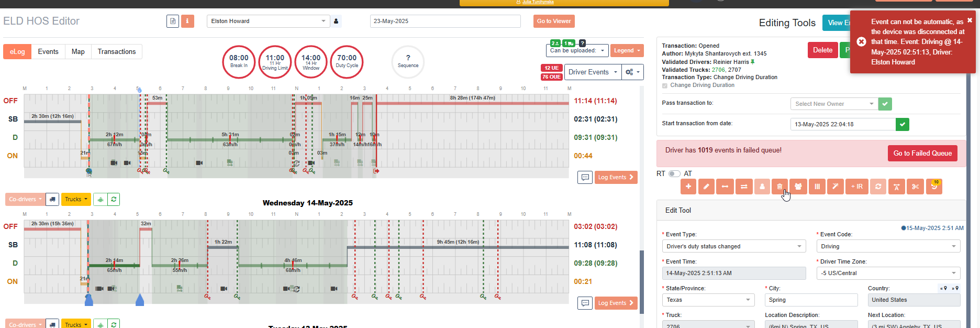Switch to the Transactions tab
Image resolution: width=980 pixels, height=328 pixels.
coord(117,52)
